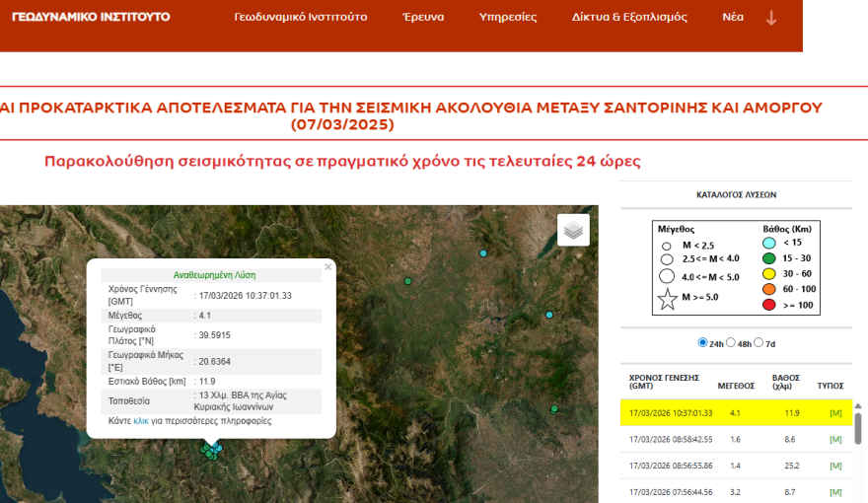Click the Αναθεωρημένη Λύση popup header
The width and height of the screenshot is (868, 503).
(214, 275)
